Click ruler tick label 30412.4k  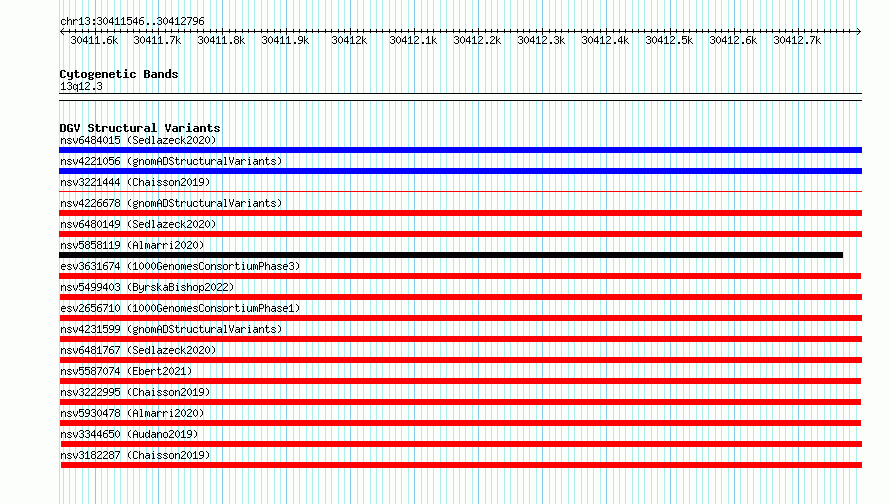pyautogui.click(x=606, y=40)
